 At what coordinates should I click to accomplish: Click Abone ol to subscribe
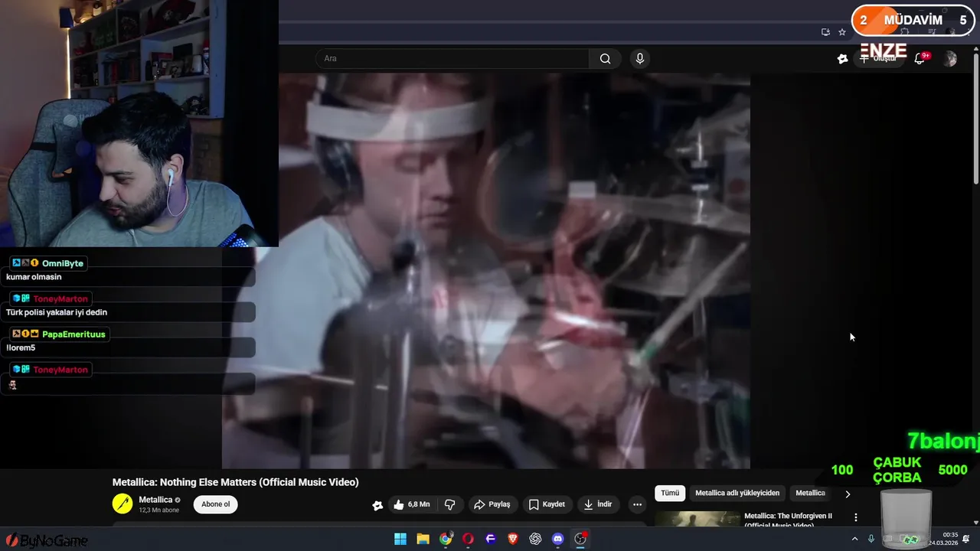tap(215, 504)
